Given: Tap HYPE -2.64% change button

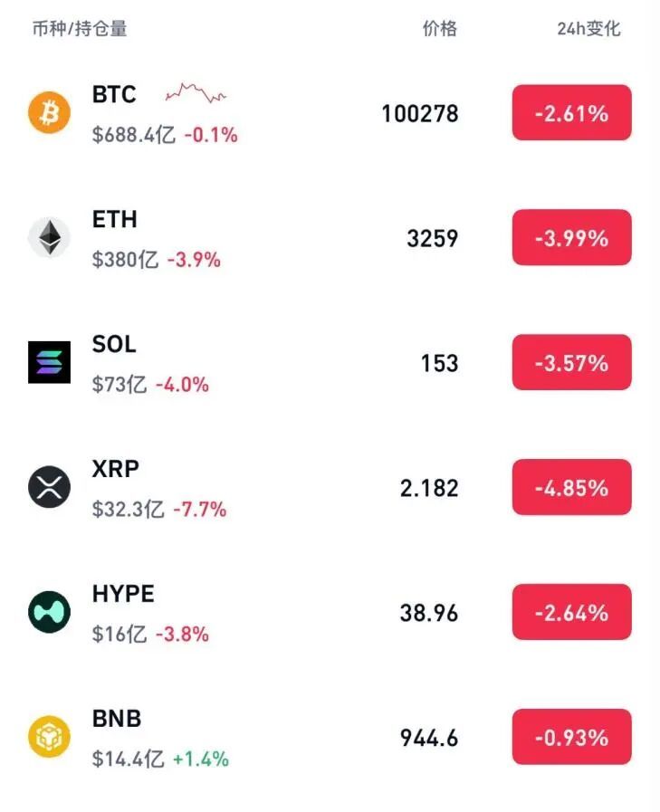Looking at the screenshot, I should point(571,613).
